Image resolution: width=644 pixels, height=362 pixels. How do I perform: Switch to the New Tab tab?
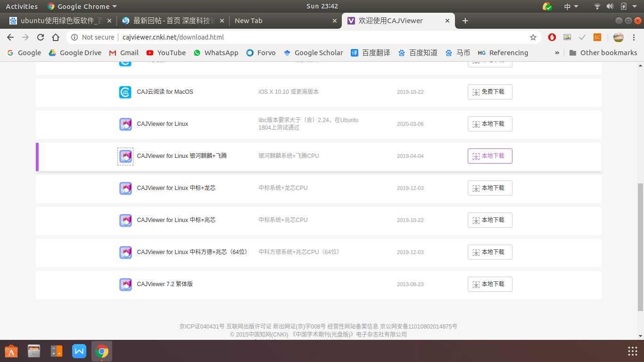pyautogui.click(x=286, y=21)
